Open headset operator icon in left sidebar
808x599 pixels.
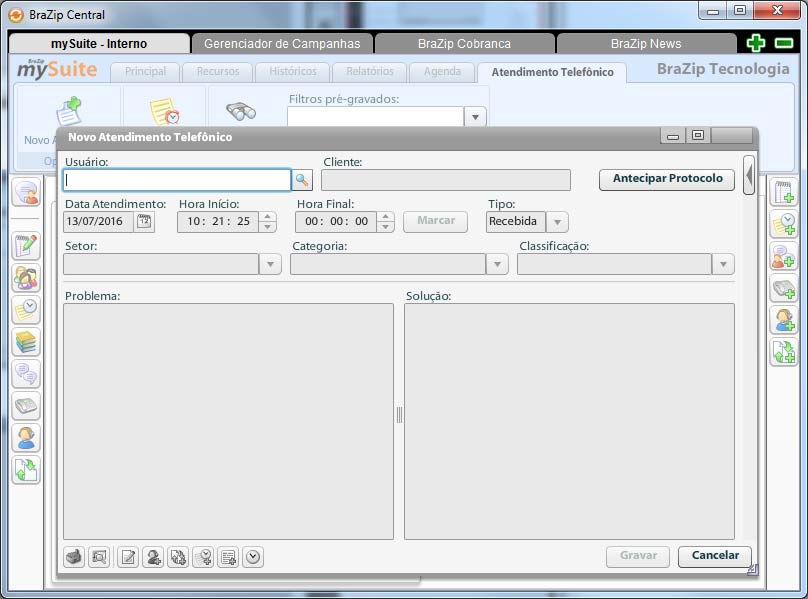click(26, 438)
